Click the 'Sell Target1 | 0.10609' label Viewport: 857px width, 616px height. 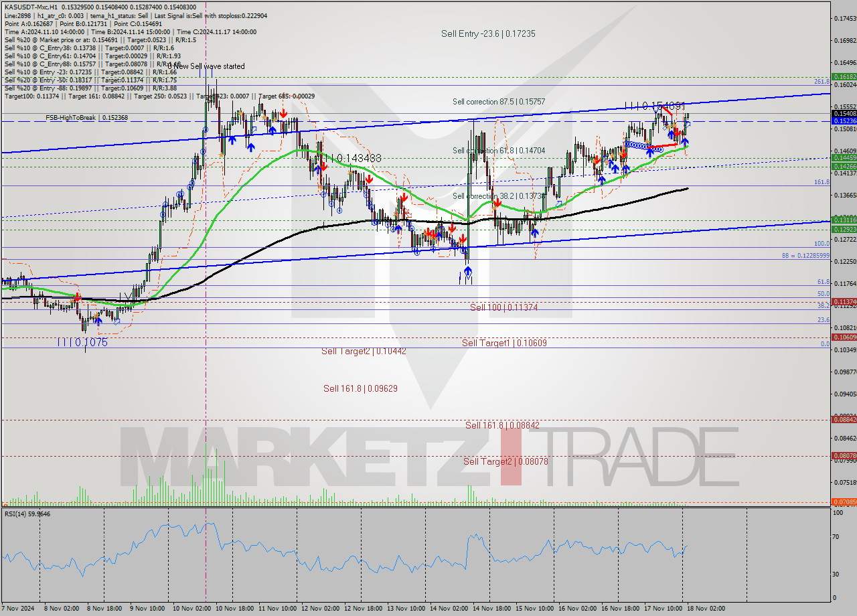click(x=504, y=343)
